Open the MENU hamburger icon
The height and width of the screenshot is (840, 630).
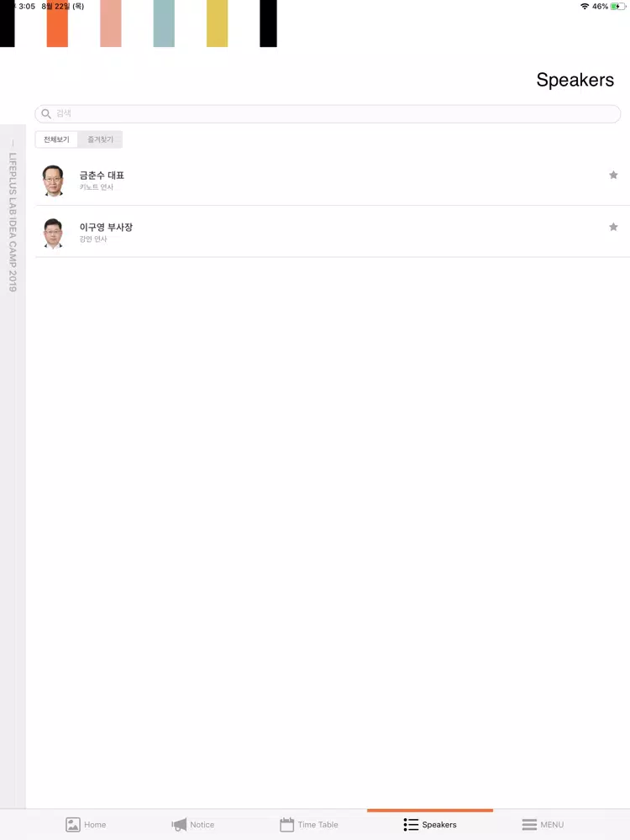tap(529, 825)
